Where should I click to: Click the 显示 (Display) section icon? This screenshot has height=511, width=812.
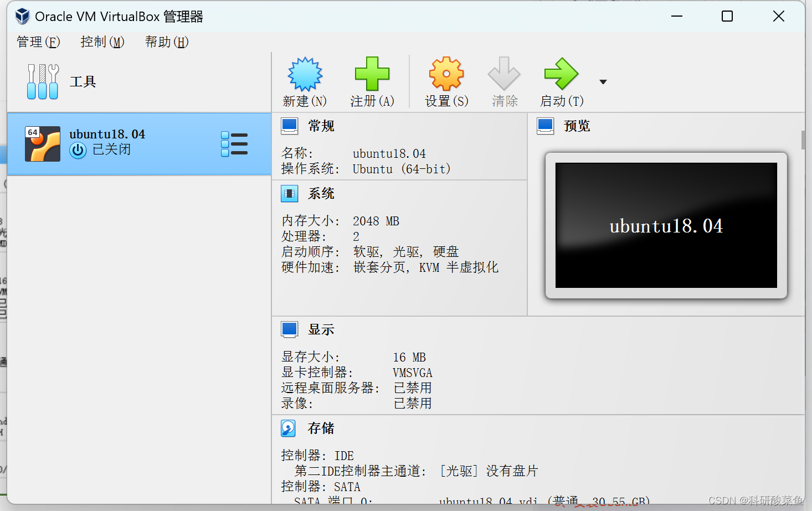pos(289,329)
